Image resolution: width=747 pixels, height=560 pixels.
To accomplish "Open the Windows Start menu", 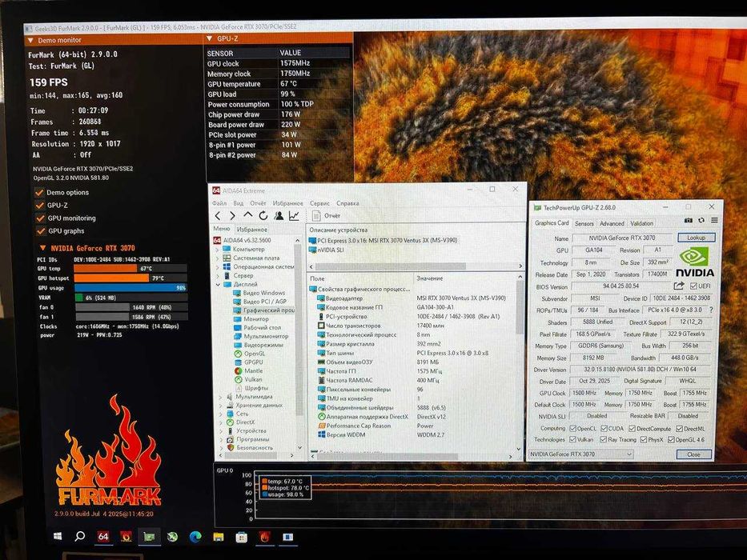I will (58, 536).
